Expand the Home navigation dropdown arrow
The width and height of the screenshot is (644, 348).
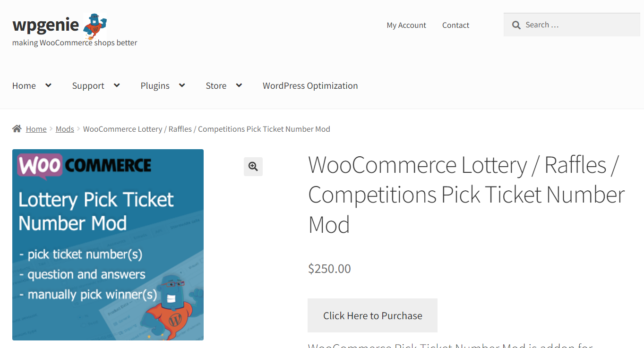pyautogui.click(x=48, y=85)
